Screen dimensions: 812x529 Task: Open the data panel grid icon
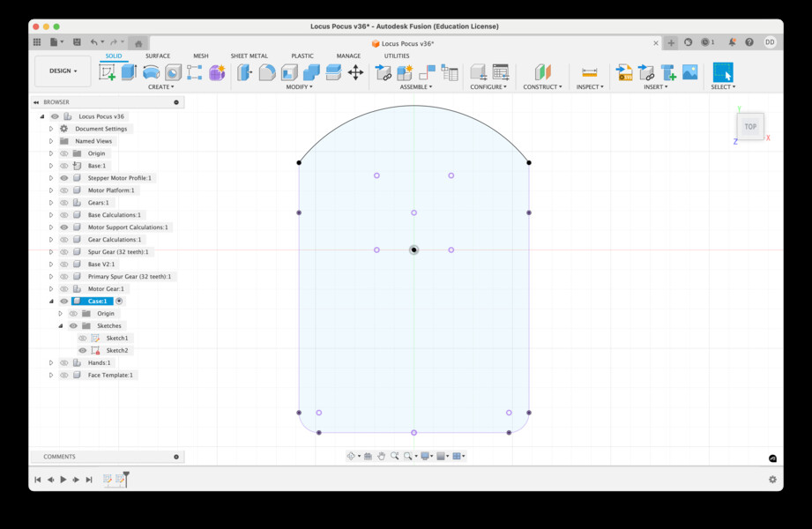[x=37, y=42]
